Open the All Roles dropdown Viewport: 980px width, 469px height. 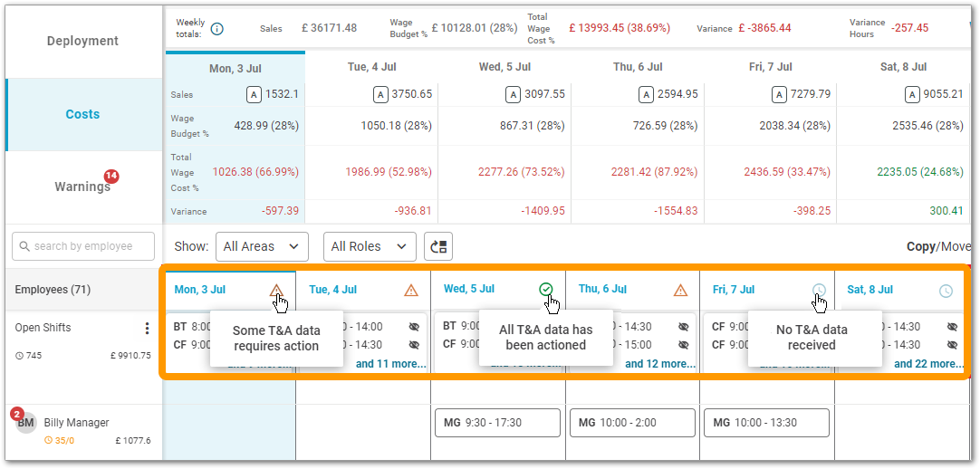tap(369, 246)
